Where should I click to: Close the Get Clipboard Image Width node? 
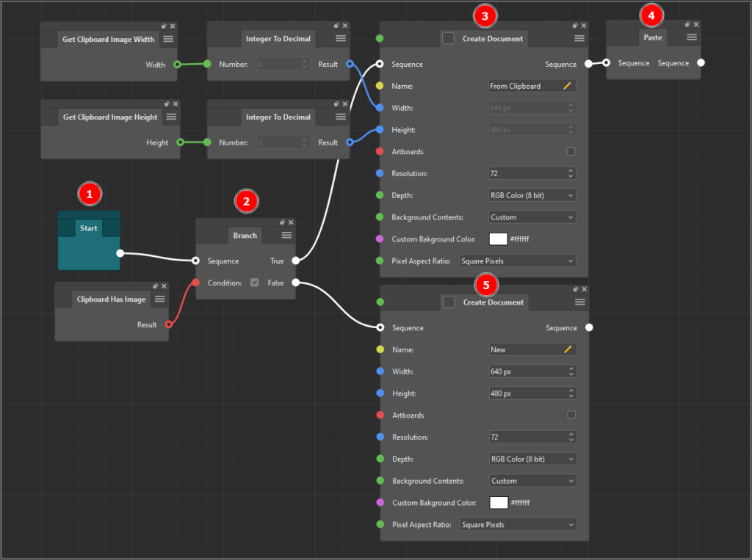(x=173, y=26)
